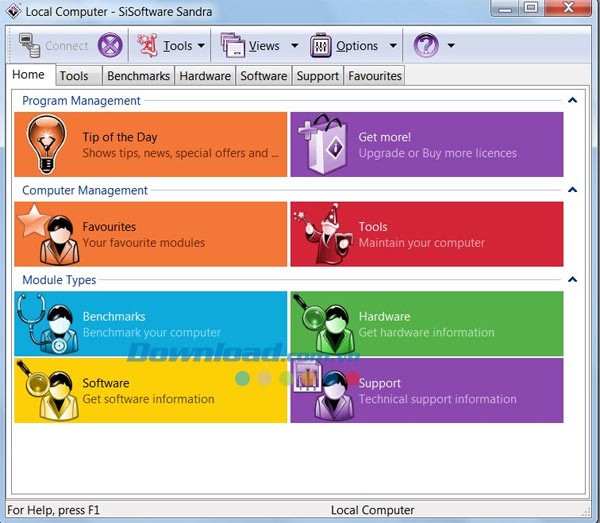Click the purple Support person icon
The width and height of the screenshot is (600, 523).
pos(324,391)
